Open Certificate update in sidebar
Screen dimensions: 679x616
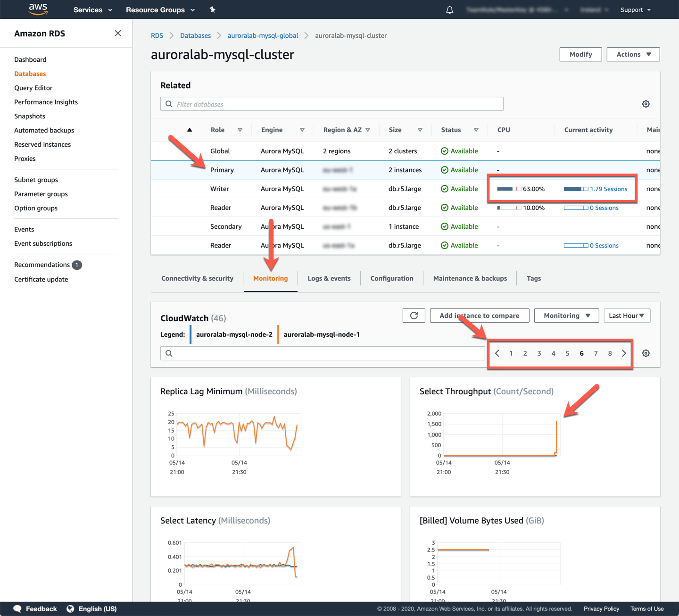tap(41, 279)
